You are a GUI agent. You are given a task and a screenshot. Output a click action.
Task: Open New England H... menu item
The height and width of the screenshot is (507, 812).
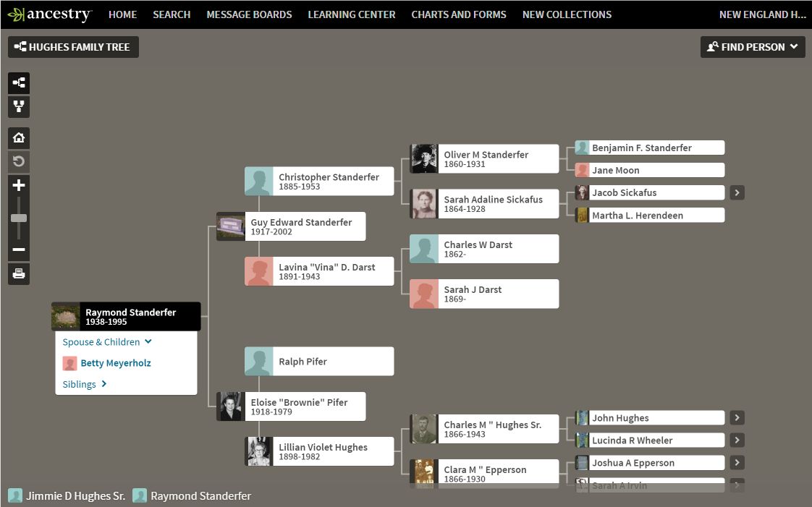(762, 14)
